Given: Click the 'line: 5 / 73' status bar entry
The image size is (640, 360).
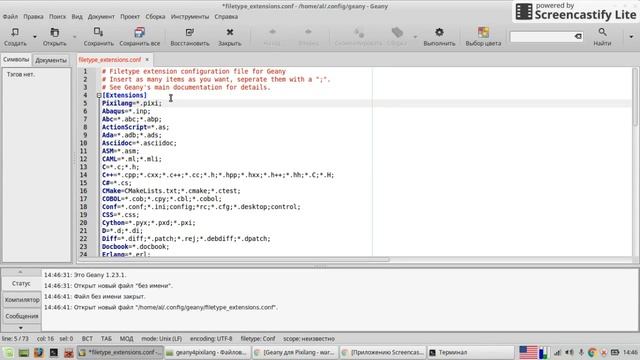Looking at the screenshot, I should [15, 339].
